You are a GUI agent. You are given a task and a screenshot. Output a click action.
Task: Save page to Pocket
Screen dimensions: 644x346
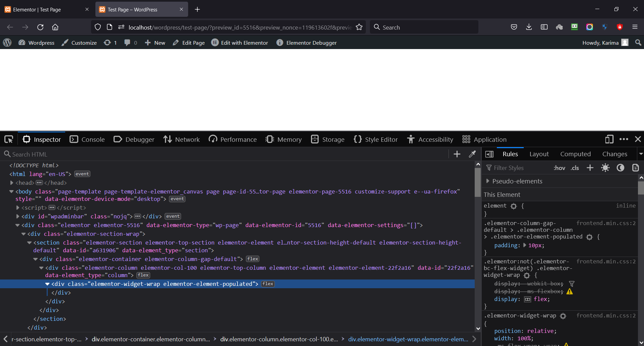(514, 27)
